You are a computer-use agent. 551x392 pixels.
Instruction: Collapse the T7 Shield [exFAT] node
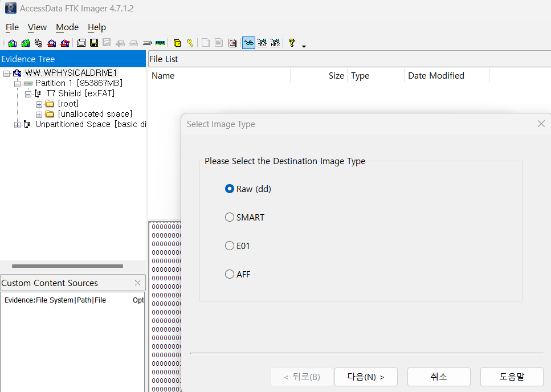point(28,94)
